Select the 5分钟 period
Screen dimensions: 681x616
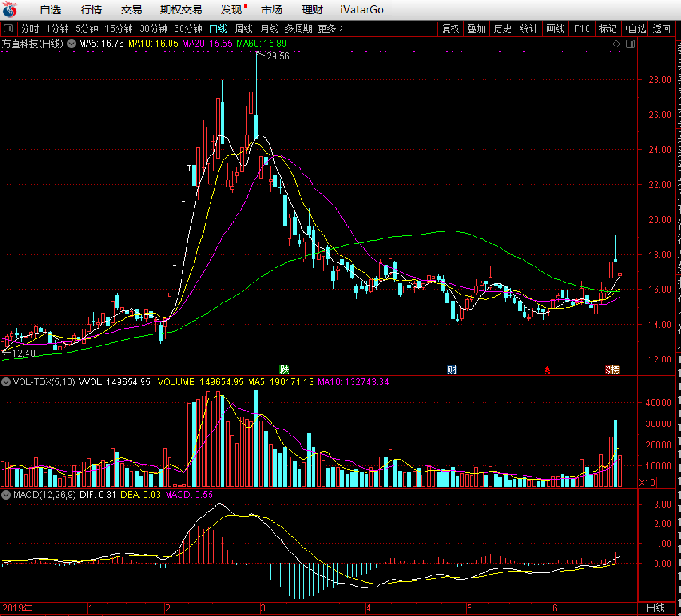click(87, 29)
